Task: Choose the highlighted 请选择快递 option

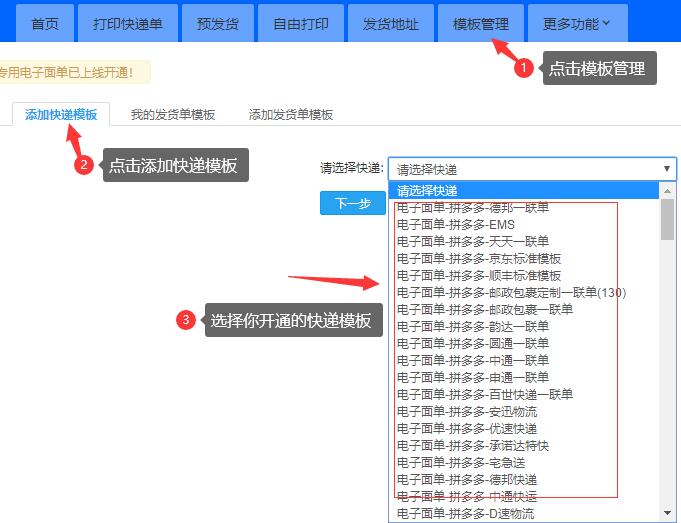Action: (x=523, y=191)
